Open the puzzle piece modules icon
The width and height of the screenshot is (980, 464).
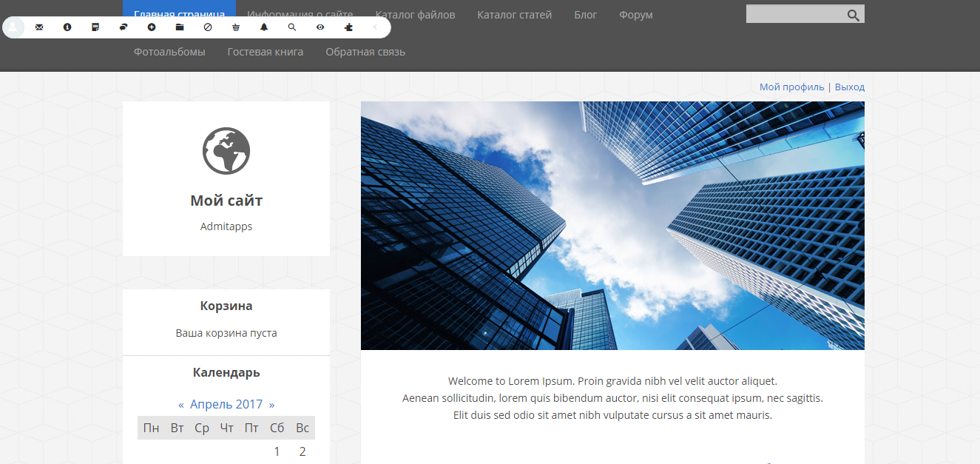[348, 27]
